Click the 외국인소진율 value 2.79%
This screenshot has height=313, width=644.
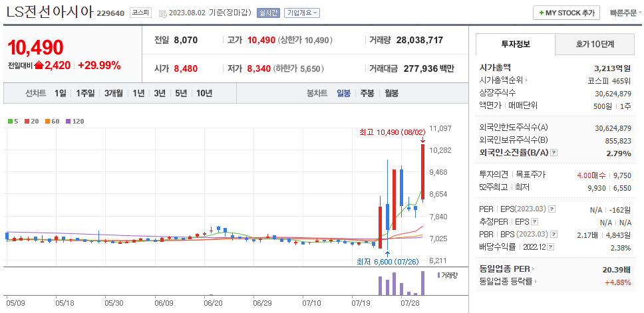pos(619,153)
